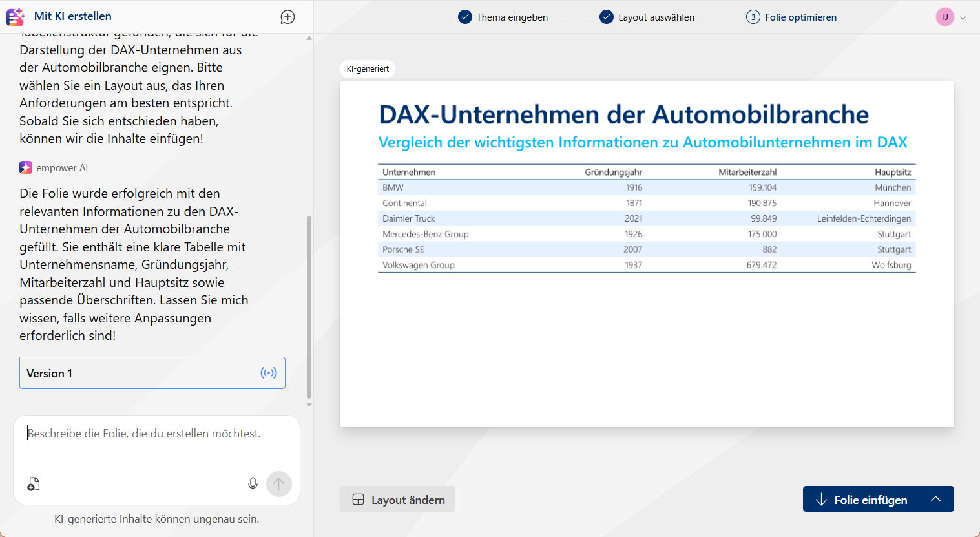
Task: Click the employee count 175.000 cell
Action: [762, 234]
